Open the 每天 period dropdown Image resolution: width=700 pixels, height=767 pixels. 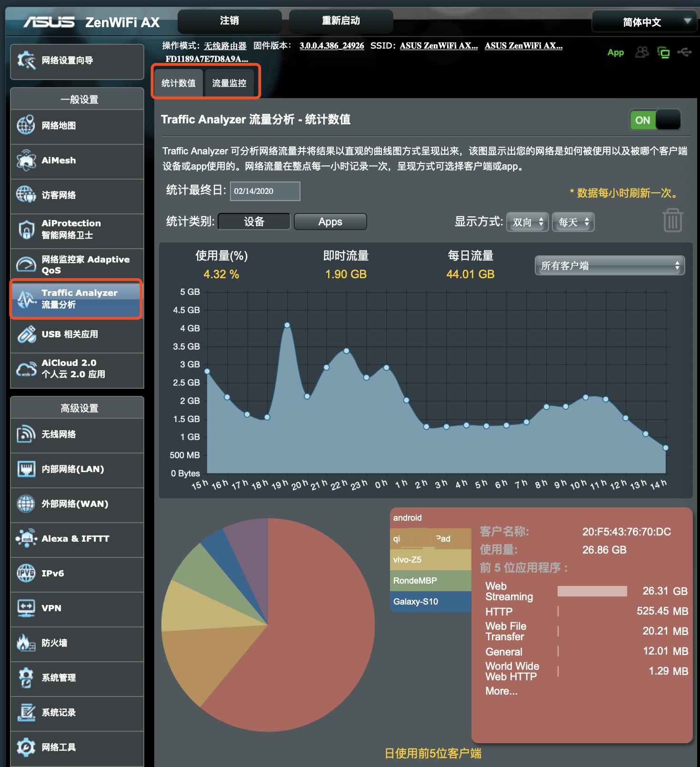tap(573, 222)
